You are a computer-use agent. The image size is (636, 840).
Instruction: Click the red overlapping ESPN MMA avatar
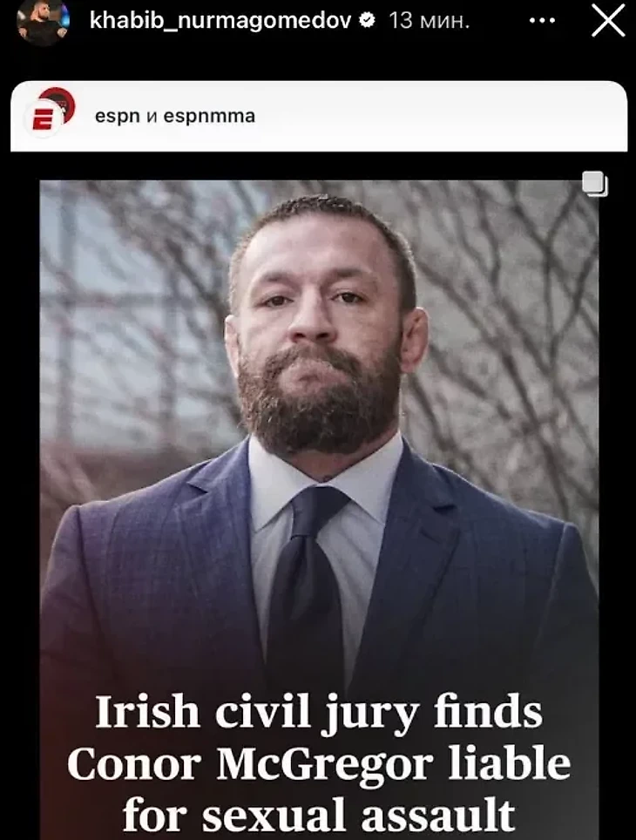(x=58, y=105)
